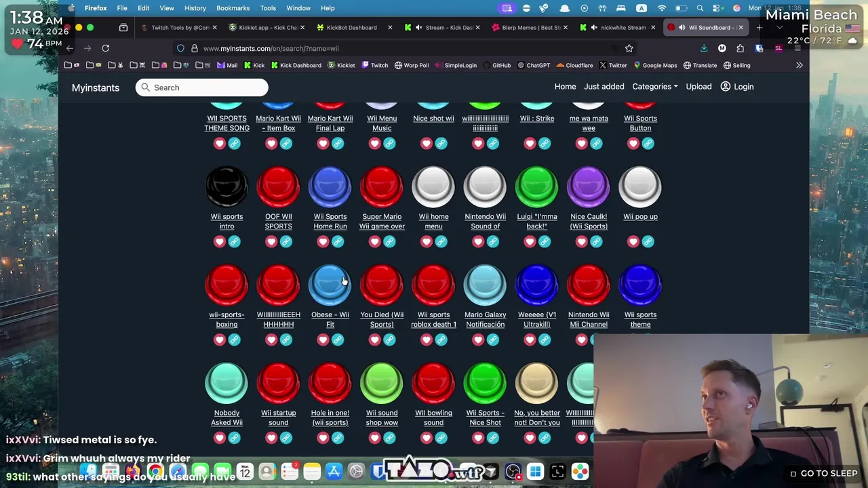
Task: Play the OOF WII SPORTS red button
Action: [x=278, y=186]
